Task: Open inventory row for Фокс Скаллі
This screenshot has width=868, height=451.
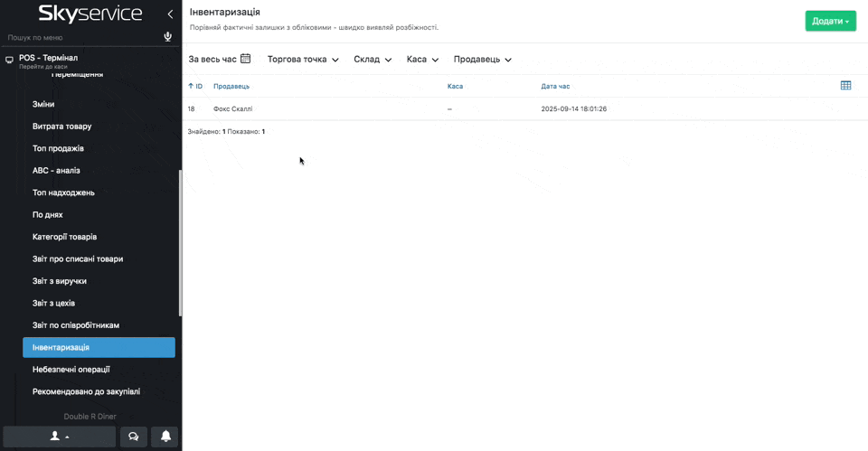Action: [x=232, y=108]
